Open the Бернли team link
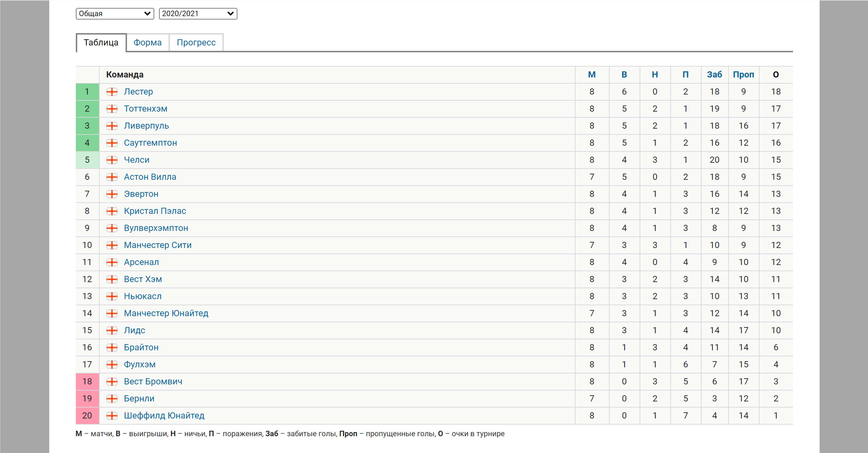This screenshot has width=868, height=453. point(139,398)
